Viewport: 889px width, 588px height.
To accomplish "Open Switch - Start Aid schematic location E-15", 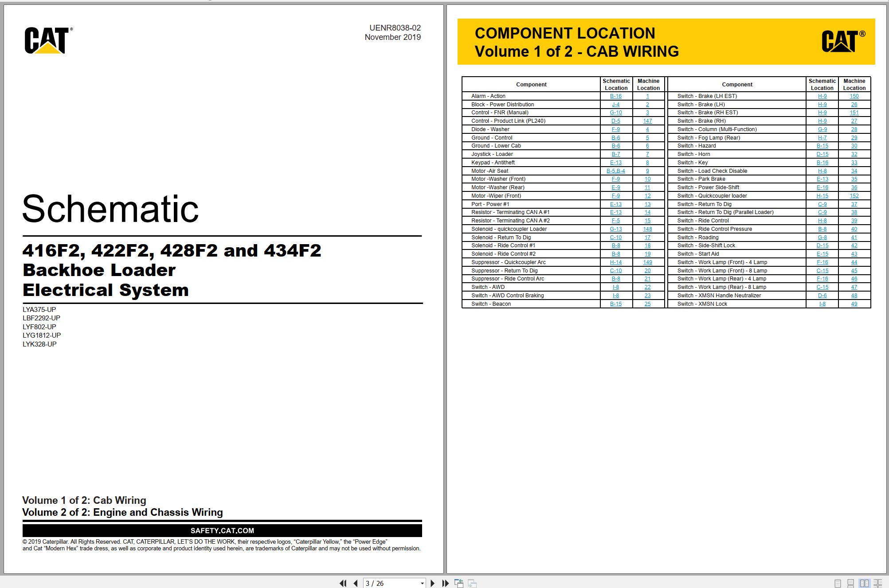I will pos(822,254).
